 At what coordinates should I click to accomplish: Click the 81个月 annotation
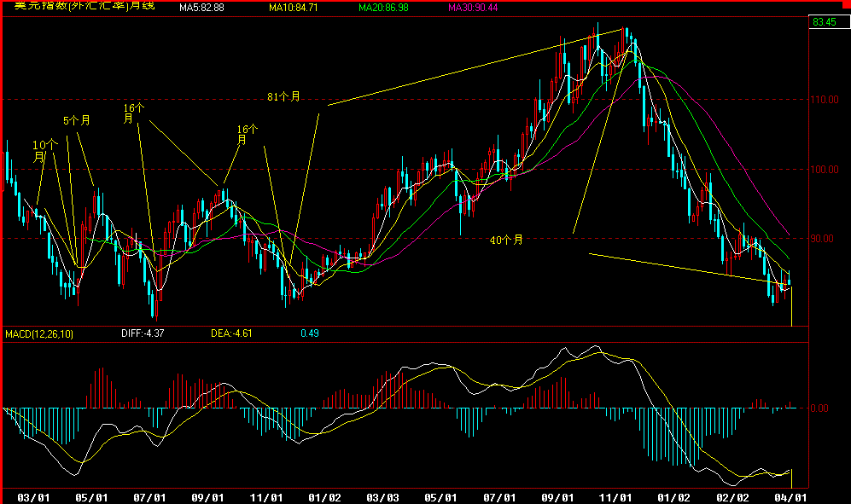[284, 96]
